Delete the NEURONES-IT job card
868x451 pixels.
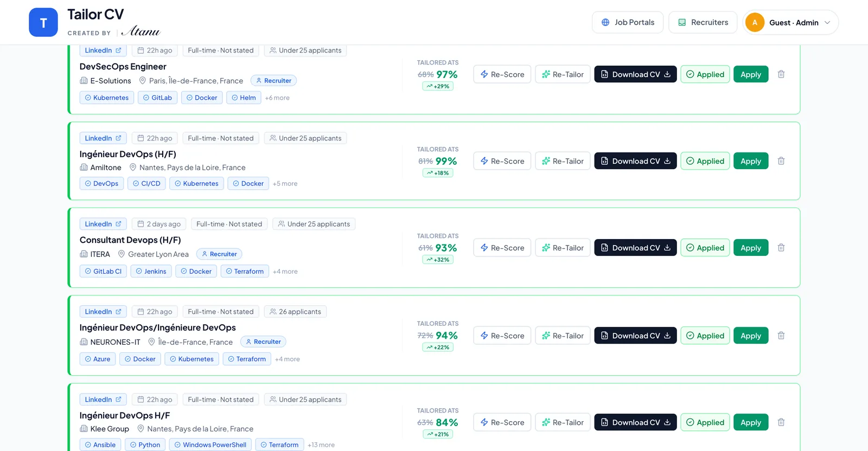(x=781, y=336)
